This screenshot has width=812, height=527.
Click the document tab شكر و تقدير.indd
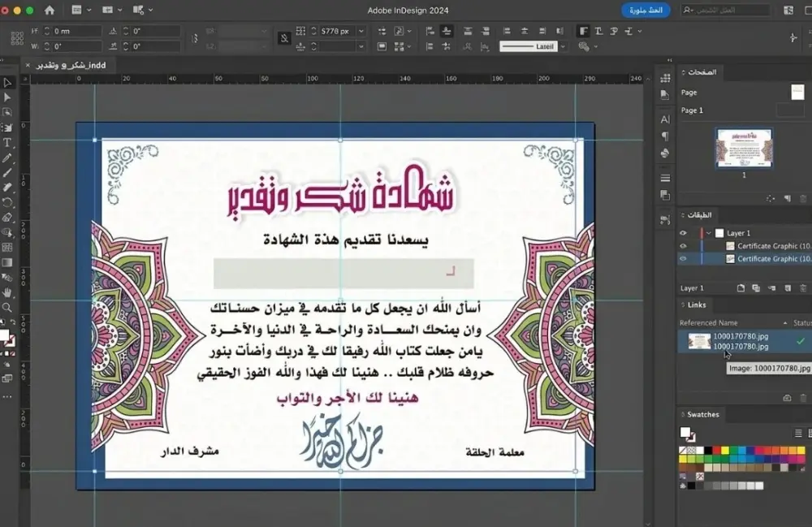point(71,65)
